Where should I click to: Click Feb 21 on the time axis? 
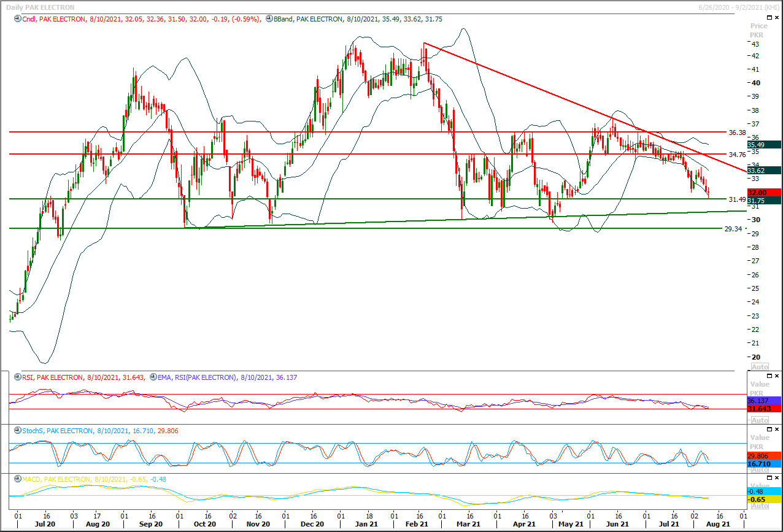coord(417,525)
